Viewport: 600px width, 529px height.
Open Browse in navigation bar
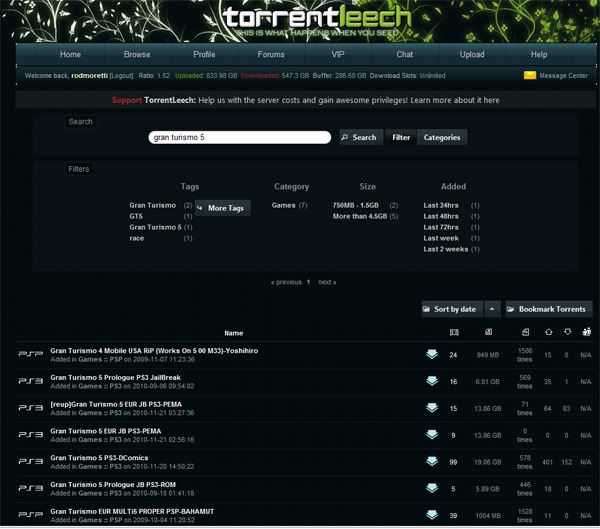[x=137, y=54]
